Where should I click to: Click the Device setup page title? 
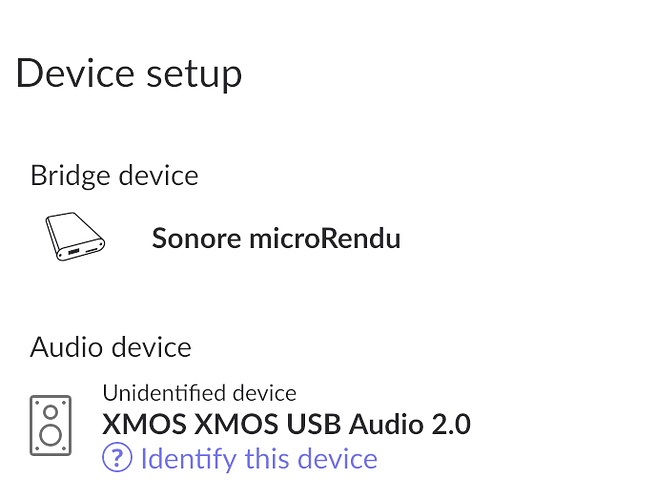click(x=129, y=74)
